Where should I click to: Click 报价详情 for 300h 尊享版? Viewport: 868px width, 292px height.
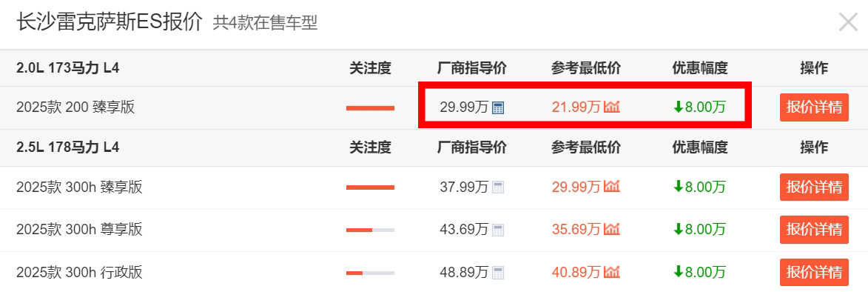click(814, 230)
